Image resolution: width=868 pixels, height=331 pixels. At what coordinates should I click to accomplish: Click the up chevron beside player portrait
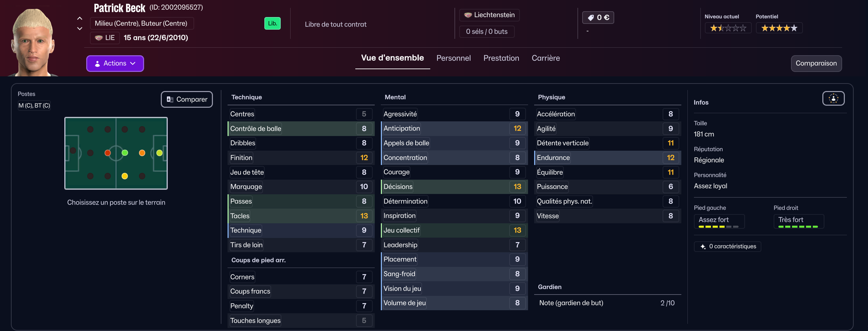tap(80, 18)
